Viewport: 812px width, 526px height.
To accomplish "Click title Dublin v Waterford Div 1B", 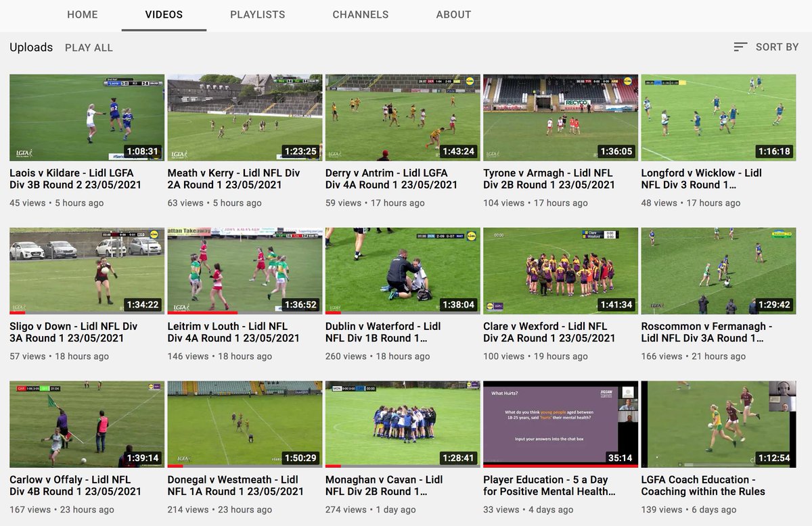I will [x=384, y=332].
